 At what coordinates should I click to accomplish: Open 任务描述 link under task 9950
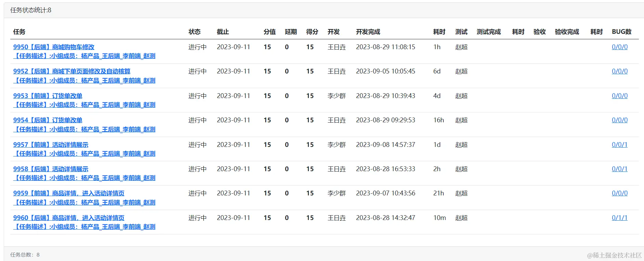(x=84, y=56)
